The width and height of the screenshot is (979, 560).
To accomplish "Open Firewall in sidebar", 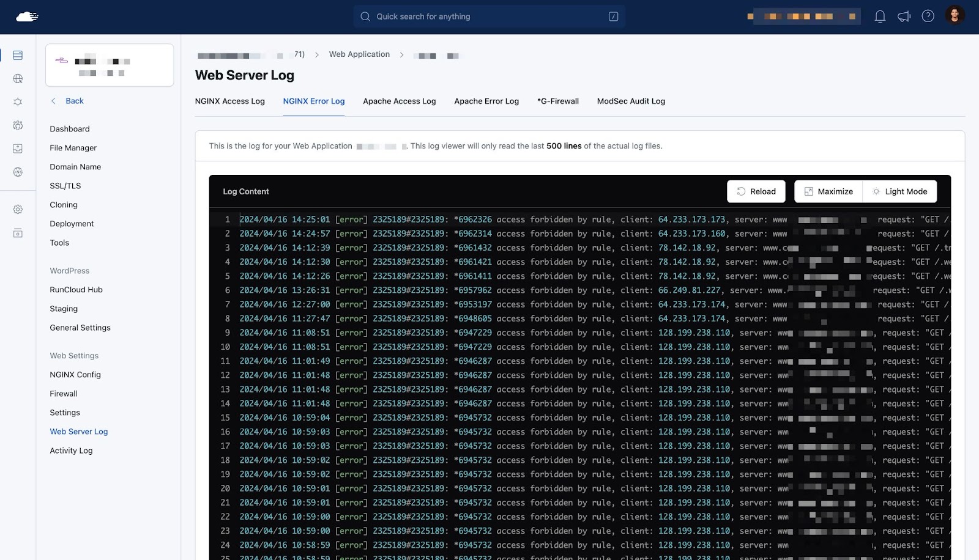I will (64, 394).
